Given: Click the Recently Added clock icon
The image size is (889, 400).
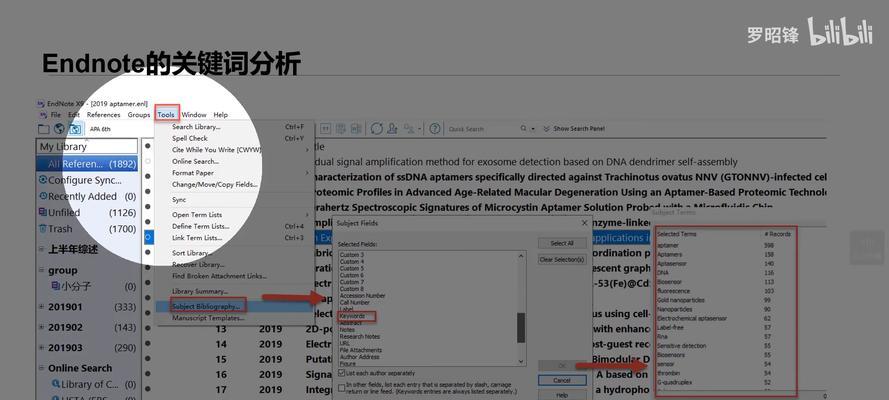Looking at the screenshot, I should 43,196.
